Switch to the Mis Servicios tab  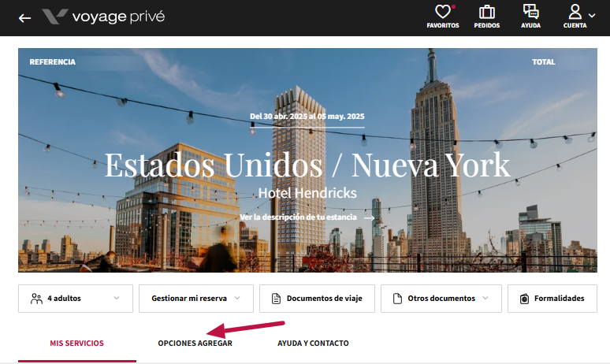tap(77, 344)
